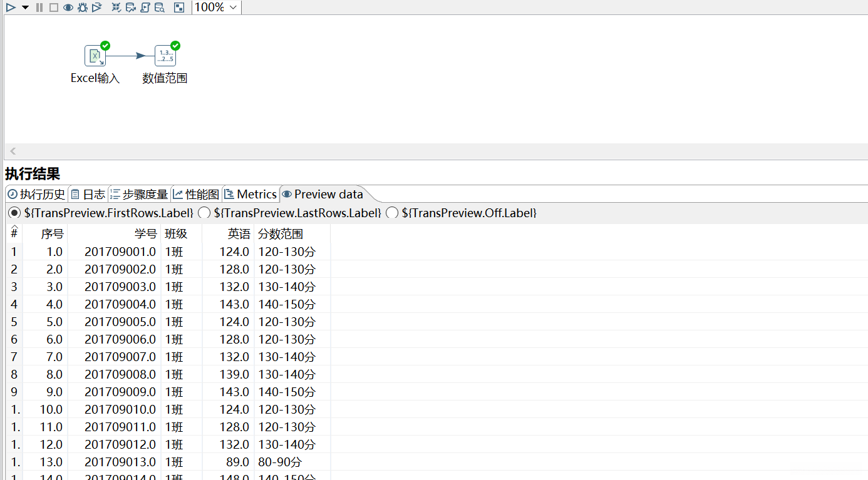Select cell 201709001.0 in 学号 column
This screenshot has height=480, width=868.
114,252
